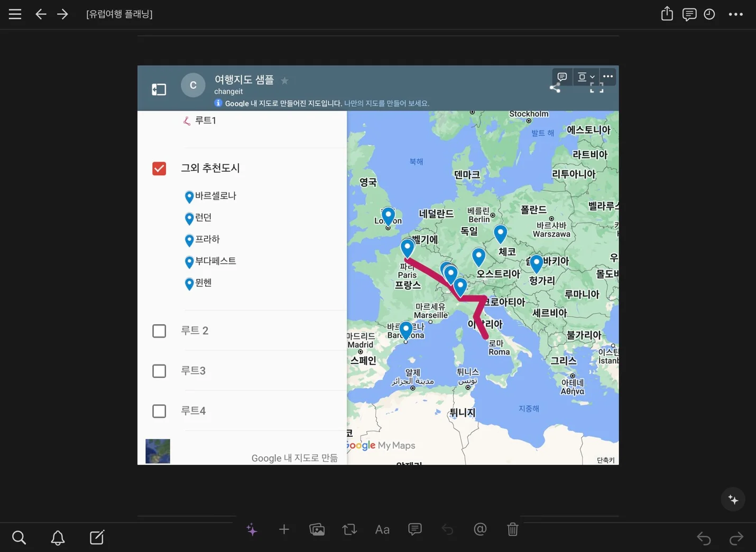Add comment from block toolbar

415,529
